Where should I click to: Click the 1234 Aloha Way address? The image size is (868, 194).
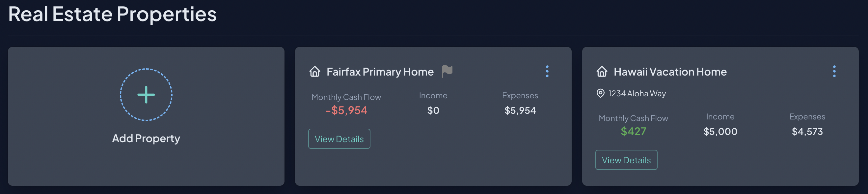tap(637, 93)
